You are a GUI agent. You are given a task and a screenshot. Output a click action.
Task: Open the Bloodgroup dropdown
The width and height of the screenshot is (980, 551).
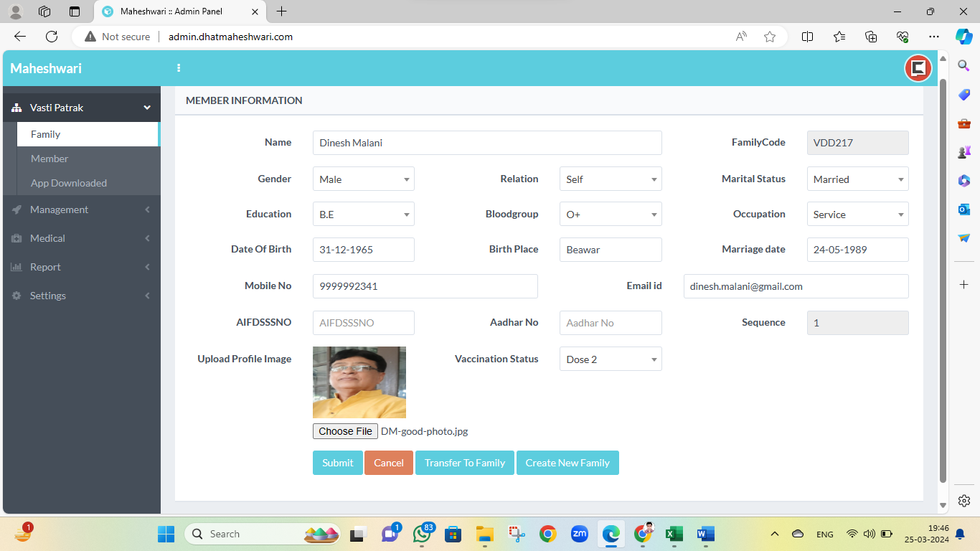[611, 215]
